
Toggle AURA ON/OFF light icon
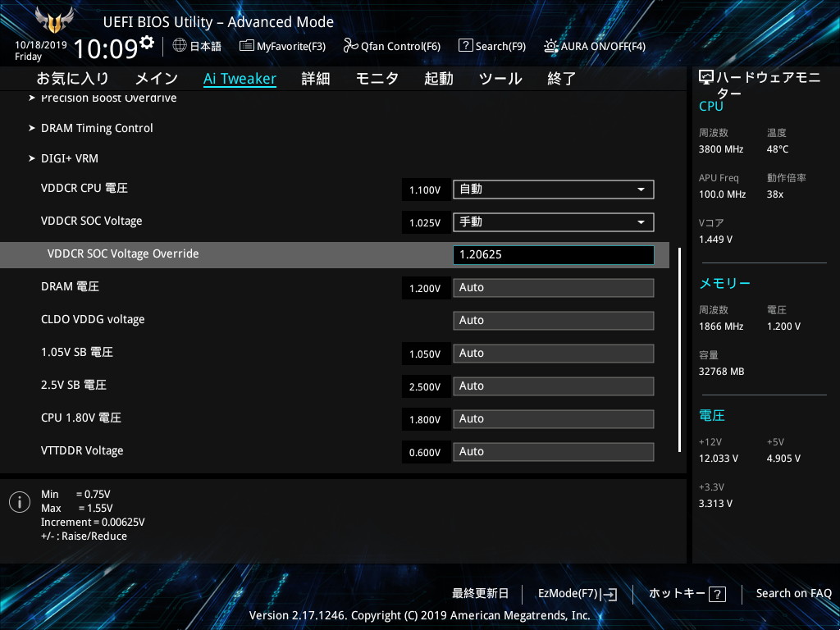(x=550, y=46)
